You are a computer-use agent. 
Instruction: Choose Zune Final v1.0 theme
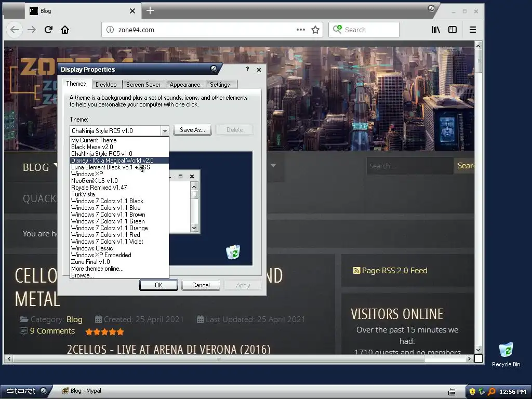click(119, 262)
